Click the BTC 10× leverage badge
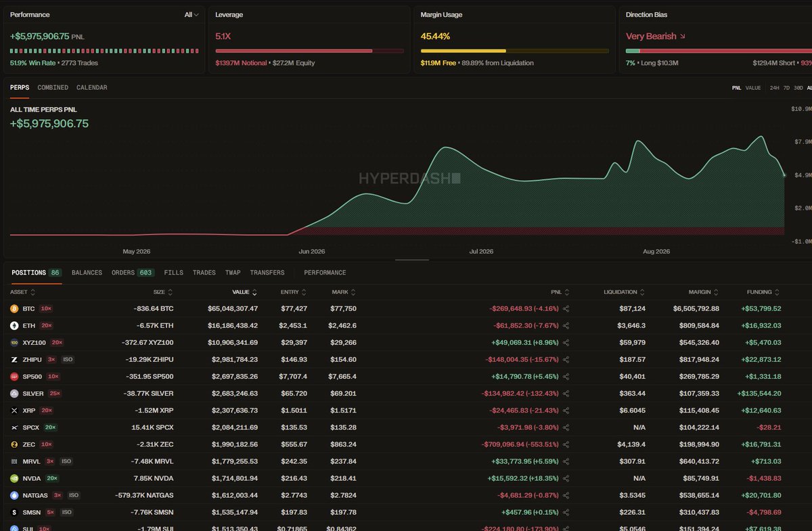Viewport: 812px width, 531px height. click(46, 308)
